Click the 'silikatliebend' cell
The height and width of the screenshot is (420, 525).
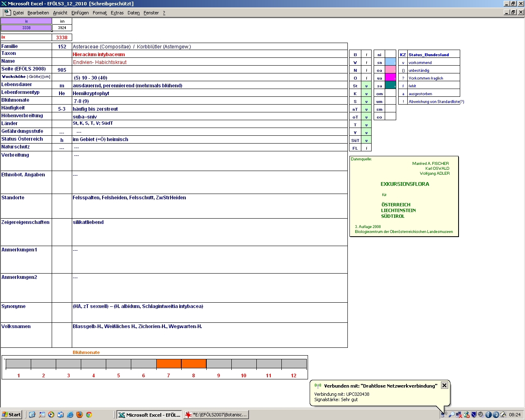(x=210, y=232)
